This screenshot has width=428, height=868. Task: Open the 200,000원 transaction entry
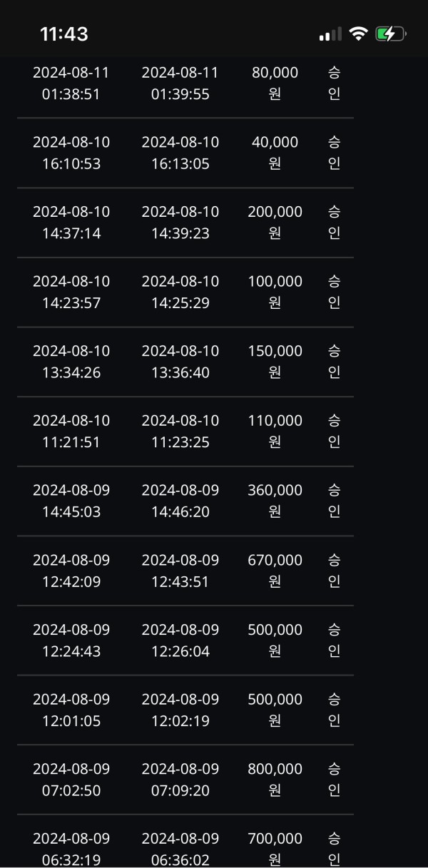pyautogui.click(x=185, y=223)
